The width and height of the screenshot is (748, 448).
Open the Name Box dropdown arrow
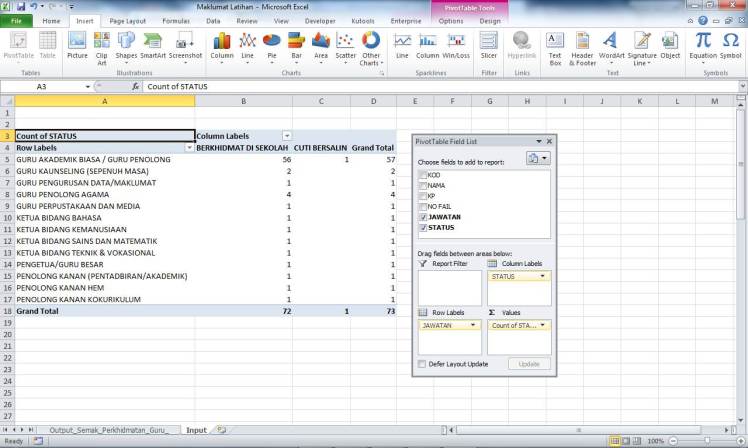point(87,87)
